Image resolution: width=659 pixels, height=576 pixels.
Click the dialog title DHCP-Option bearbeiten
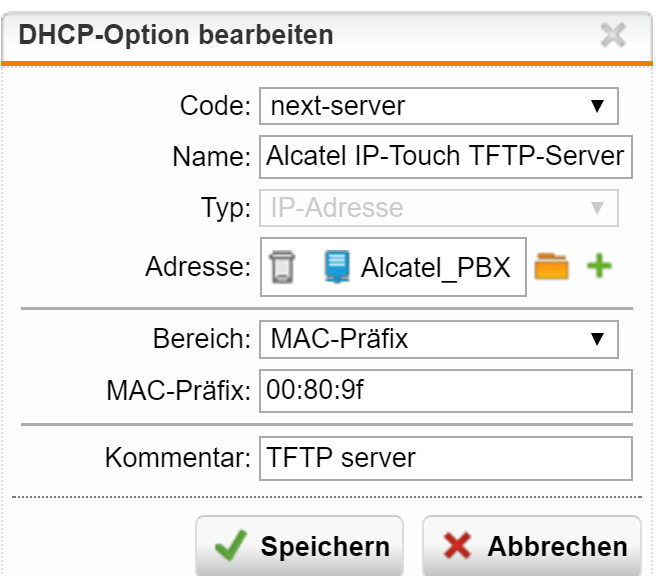176,35
